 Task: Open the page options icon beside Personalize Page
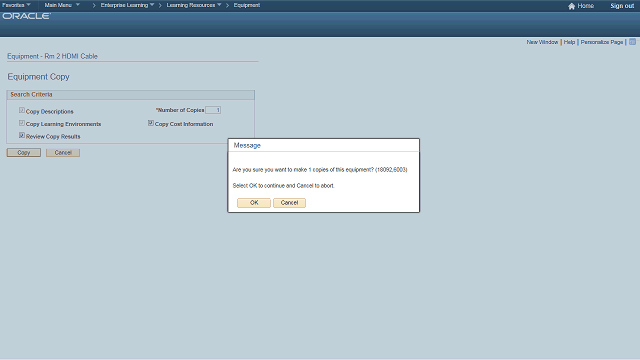(632, 42)
